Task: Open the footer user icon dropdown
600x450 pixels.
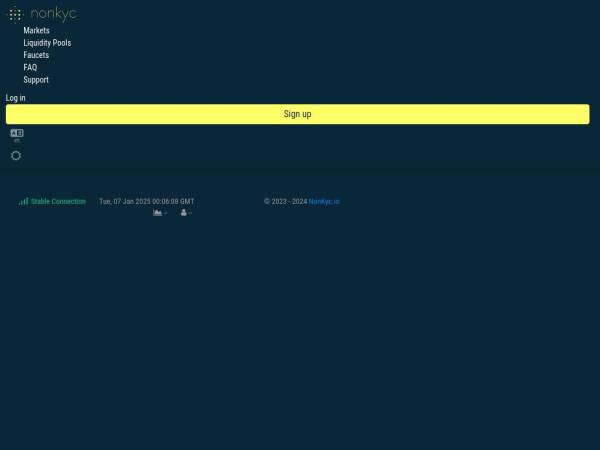Action: (x=185, y=213)
